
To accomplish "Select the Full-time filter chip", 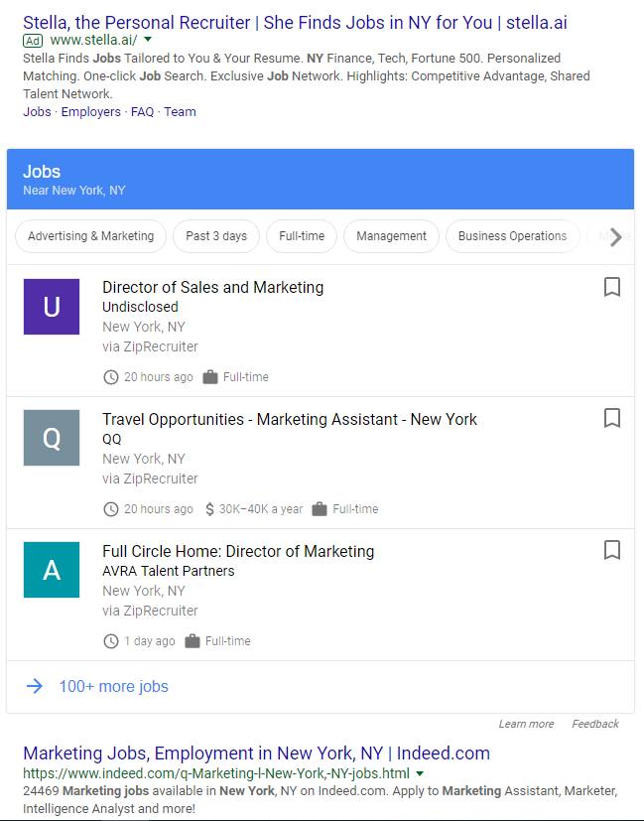I will (x=302, y=236).
